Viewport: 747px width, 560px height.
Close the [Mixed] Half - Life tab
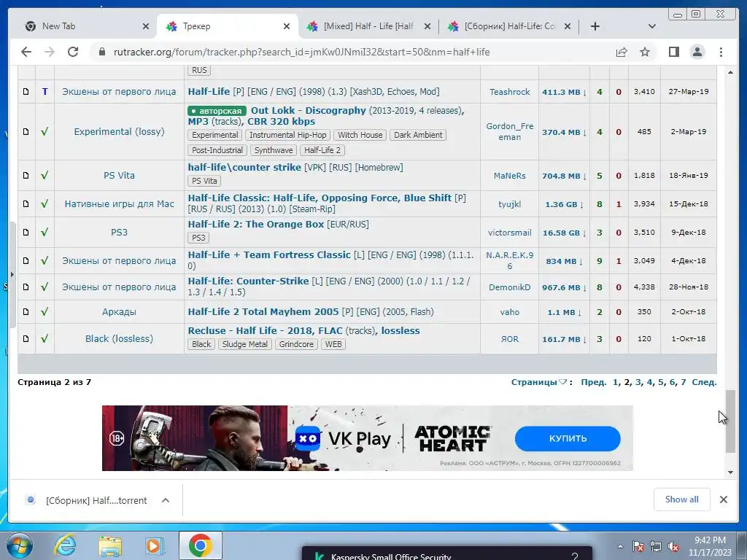coord(427,27)
